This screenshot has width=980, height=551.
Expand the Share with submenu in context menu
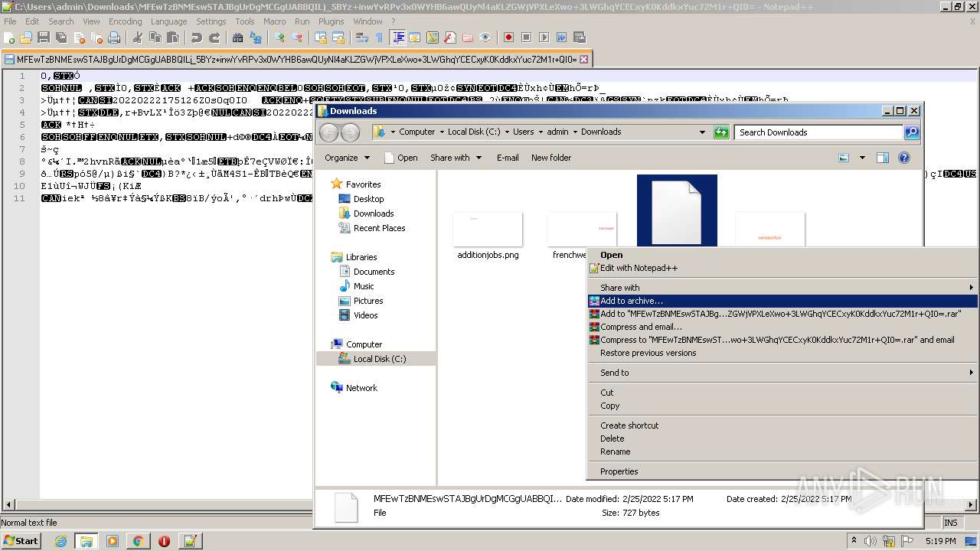coord(782,288)
